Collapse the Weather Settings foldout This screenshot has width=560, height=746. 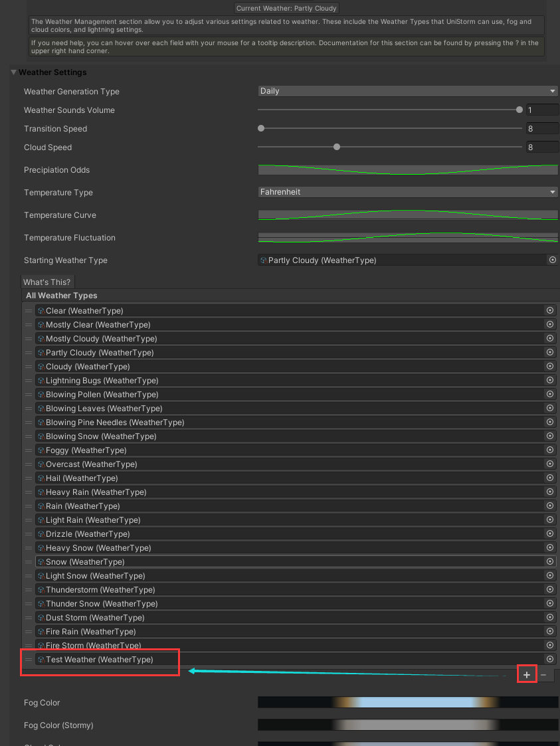click(x=13, y=72)
